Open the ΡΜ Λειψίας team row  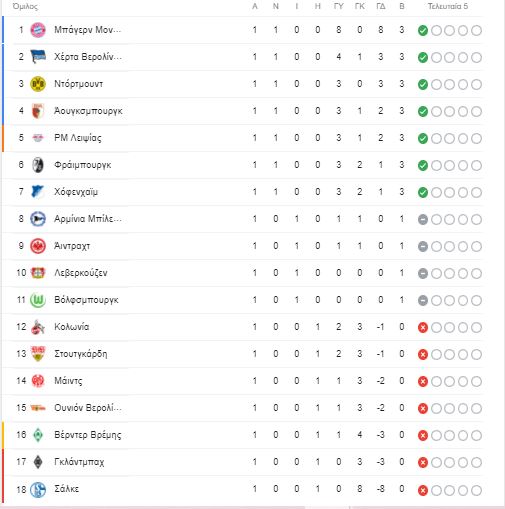(x=243, y=138)
